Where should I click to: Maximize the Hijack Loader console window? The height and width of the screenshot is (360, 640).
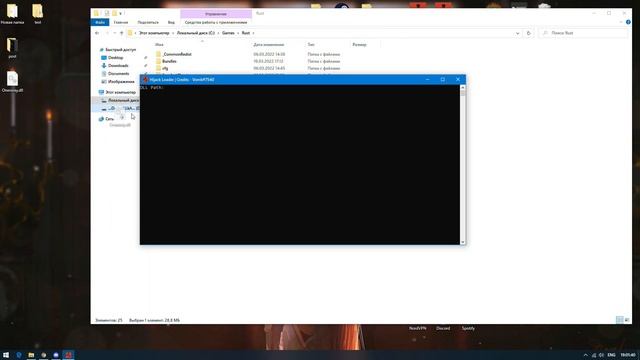(442, 80)
